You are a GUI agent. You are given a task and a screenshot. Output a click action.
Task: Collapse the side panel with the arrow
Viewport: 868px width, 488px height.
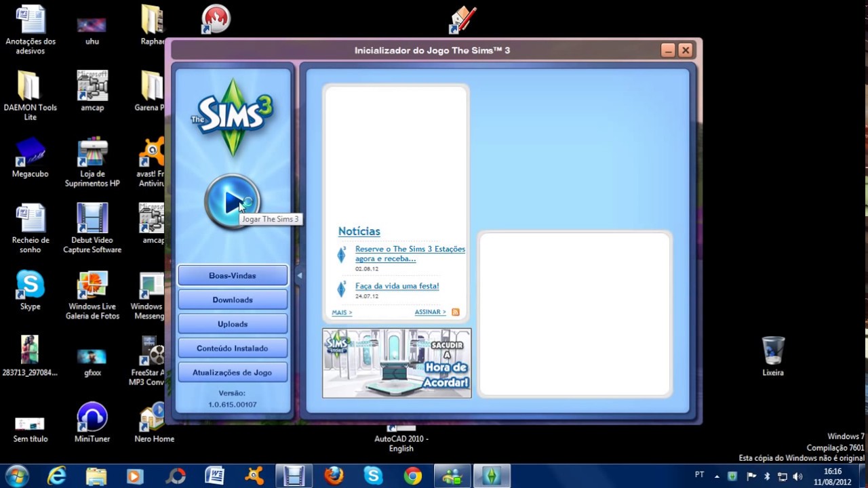[299, 275]
